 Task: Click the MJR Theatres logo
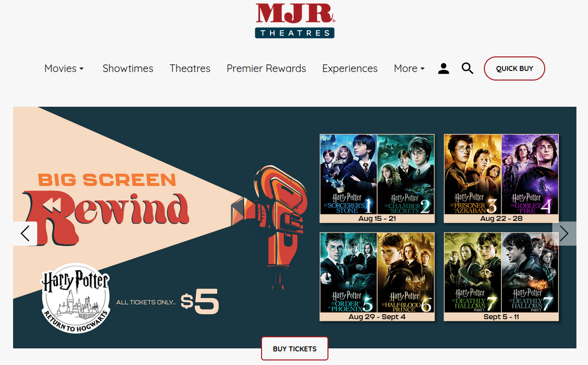pos(295,21)
